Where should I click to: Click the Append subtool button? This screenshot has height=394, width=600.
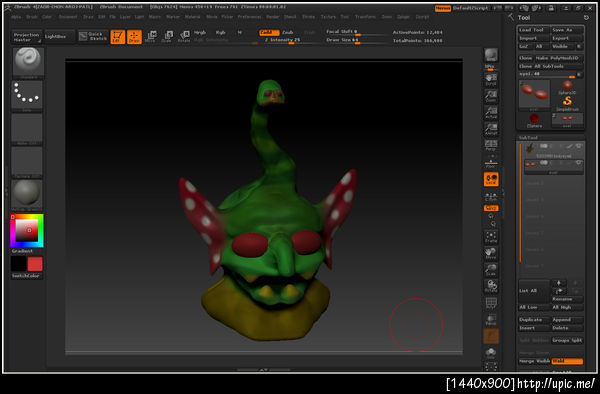pyautogui.click(x=567, y=320)
